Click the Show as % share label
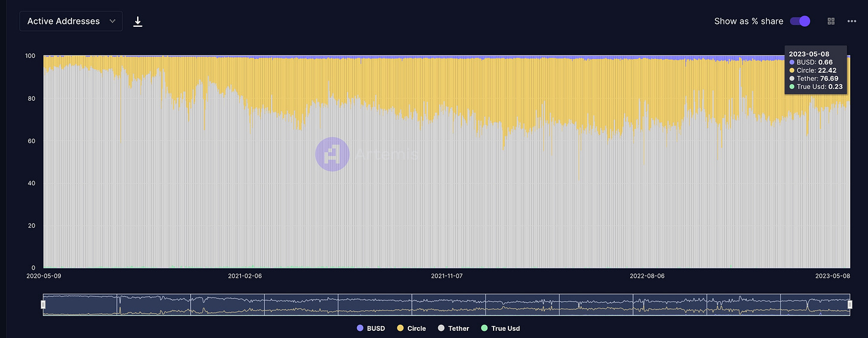The image size is (868, 338). coord(749,21)
